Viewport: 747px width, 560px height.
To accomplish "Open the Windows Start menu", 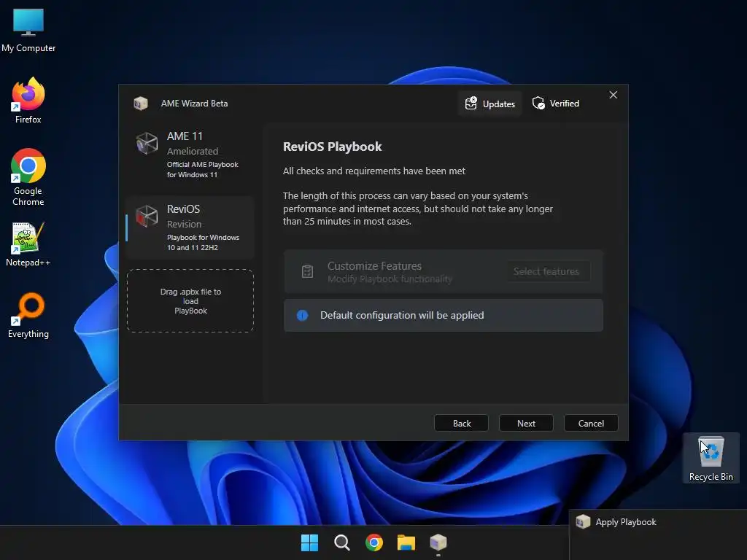I will (x=309, y=542).
